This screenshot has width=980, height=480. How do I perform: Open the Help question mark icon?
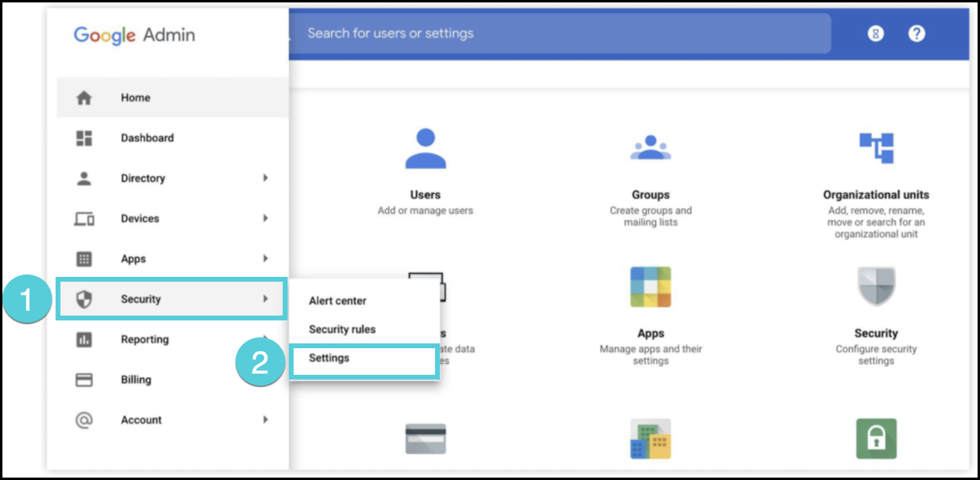[x=916, y=34]
